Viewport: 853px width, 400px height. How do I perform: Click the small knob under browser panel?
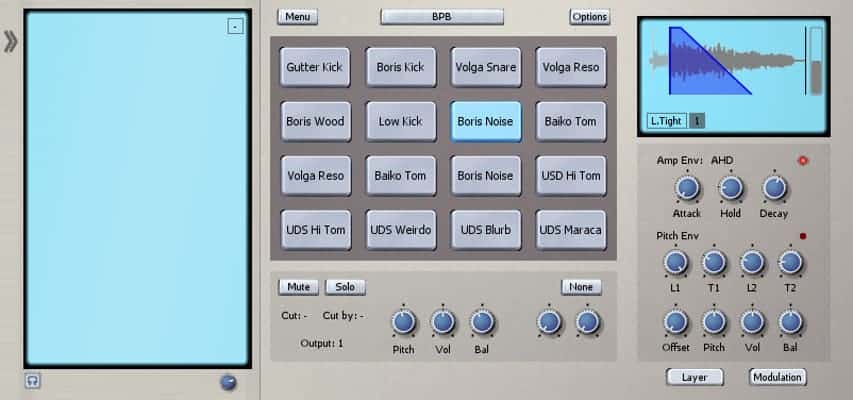pos(228,381)
